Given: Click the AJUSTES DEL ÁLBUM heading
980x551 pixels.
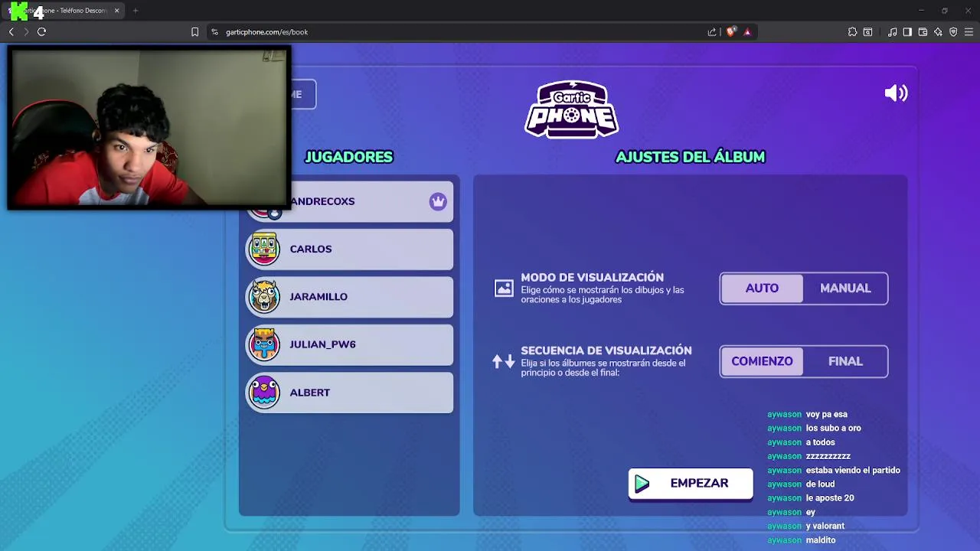Looking at the screenshot, I should pyautogui.click(x=691, y=157).
